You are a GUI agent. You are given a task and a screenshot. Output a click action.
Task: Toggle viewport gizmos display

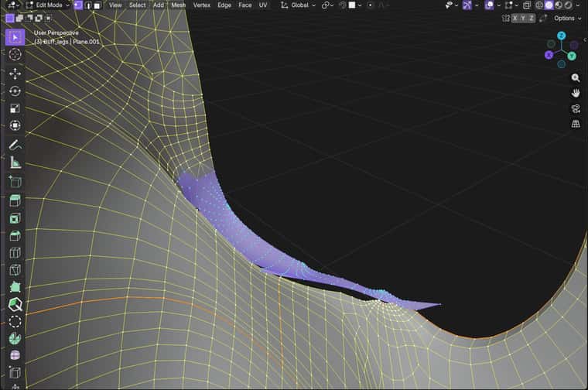467,5
